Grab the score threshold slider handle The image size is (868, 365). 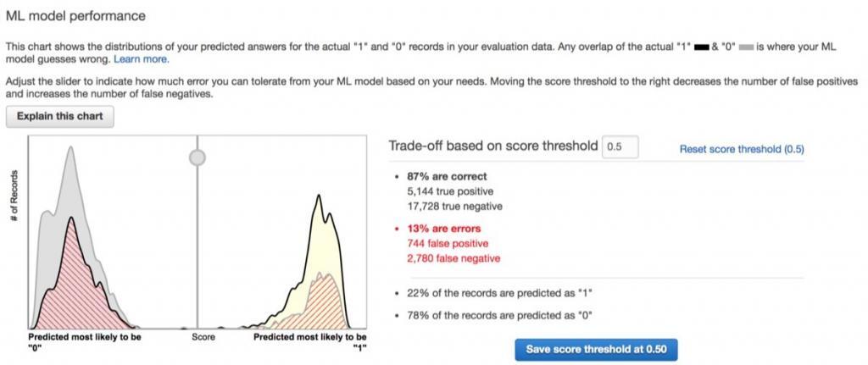pyautogui.click(x=198, y=157)
